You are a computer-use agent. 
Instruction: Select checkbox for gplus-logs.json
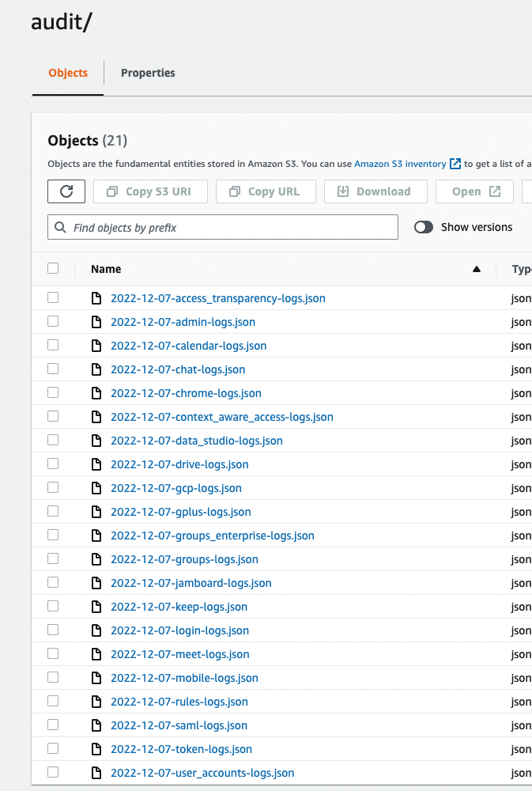coord(53,511)
